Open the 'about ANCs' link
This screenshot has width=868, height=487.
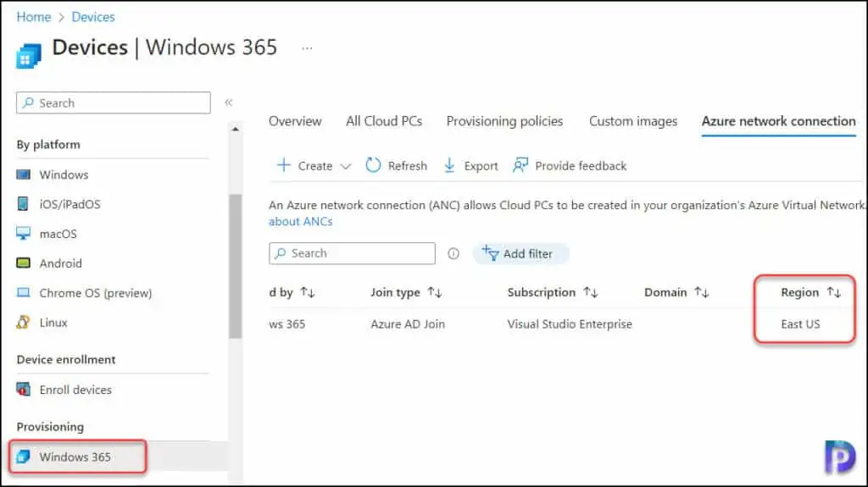(301, 221)
